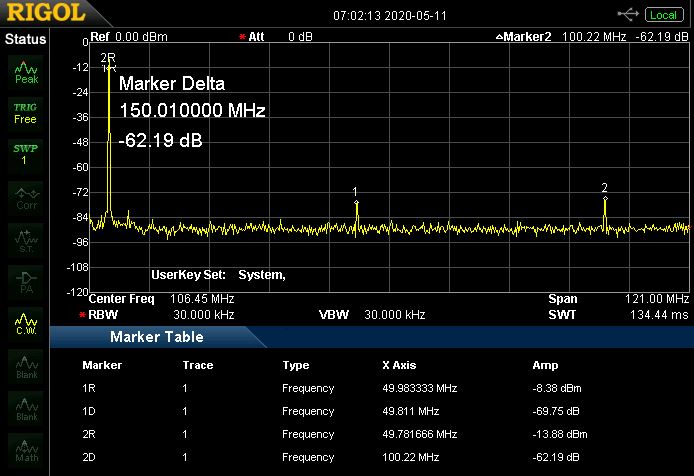This screenshot has height=476, width=694.
Task: Click the first Blank trace icon
Action: click(x=26, y=368)
